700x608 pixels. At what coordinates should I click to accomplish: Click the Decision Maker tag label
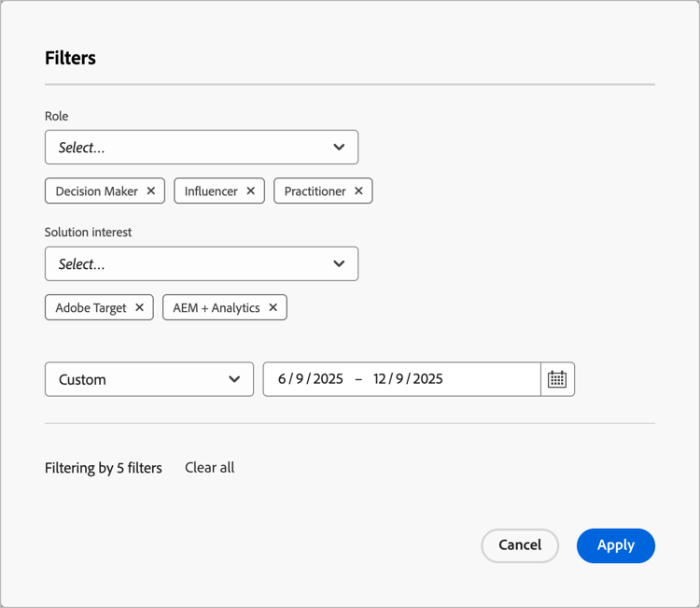pyautogui.click(x=96, y=191)
